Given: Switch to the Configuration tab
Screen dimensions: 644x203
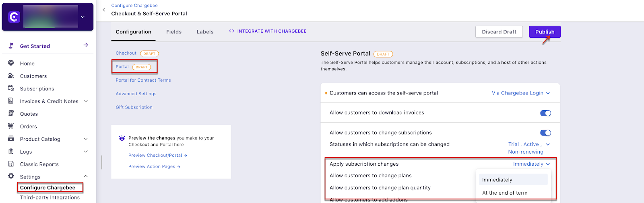Looking at the screenshot, I should [133, 32].
